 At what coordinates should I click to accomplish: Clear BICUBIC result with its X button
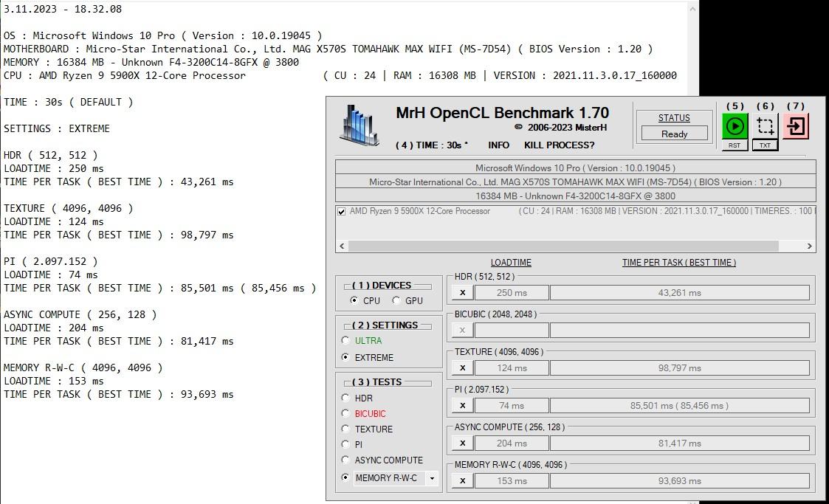463,330
